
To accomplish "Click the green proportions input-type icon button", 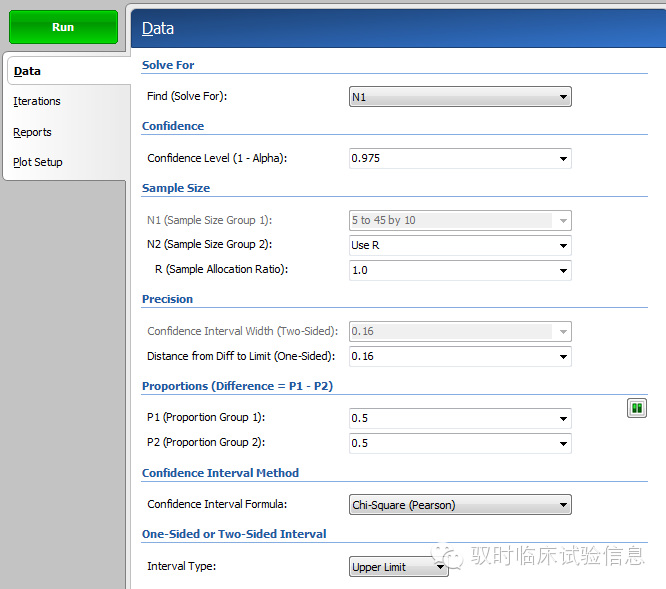I will point(637,408).
